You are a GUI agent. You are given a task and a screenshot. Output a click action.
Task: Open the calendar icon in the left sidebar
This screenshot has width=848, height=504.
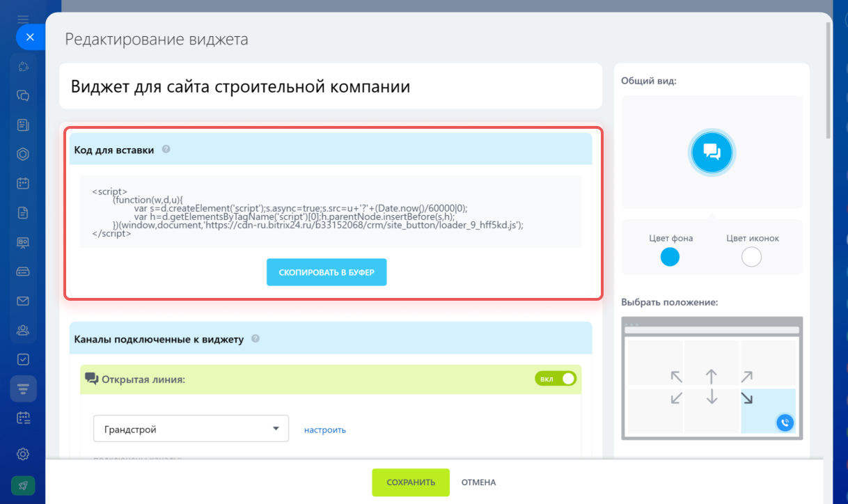[23, 184]
